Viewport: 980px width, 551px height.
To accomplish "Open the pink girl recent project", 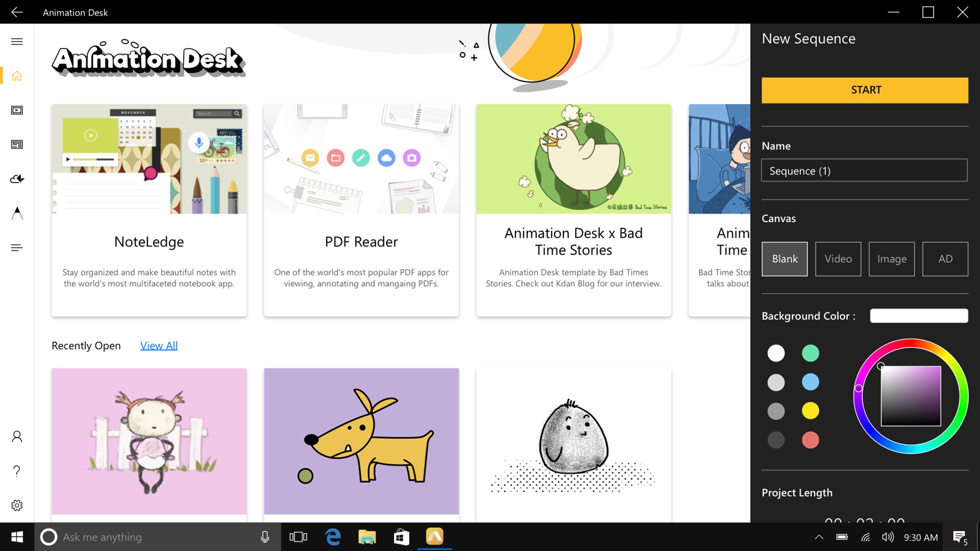I will (x=149, y=442).
